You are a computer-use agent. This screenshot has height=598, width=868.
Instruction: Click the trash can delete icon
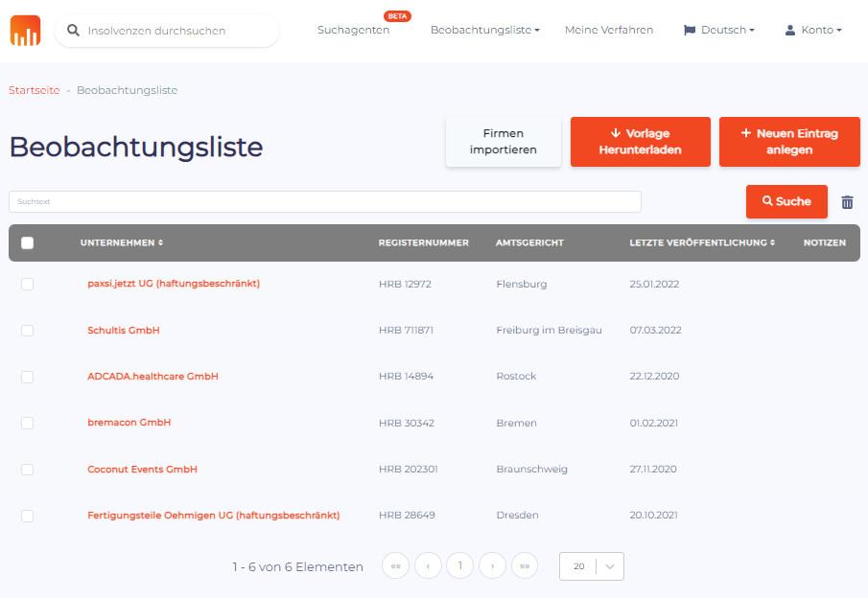847,202
